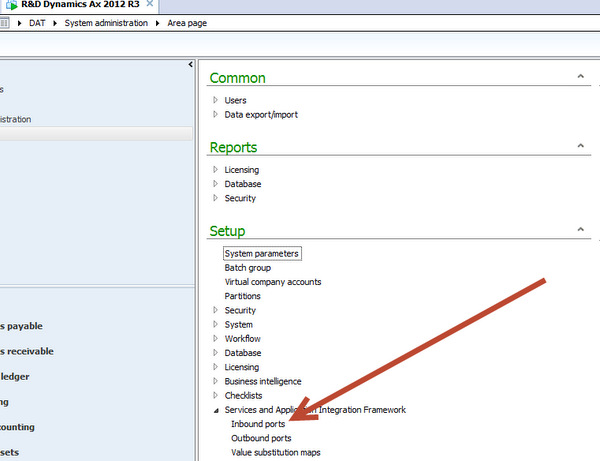This screenshot has height=461, width=600.
Task: Expand System under Setup
Action: coord(215,324)
